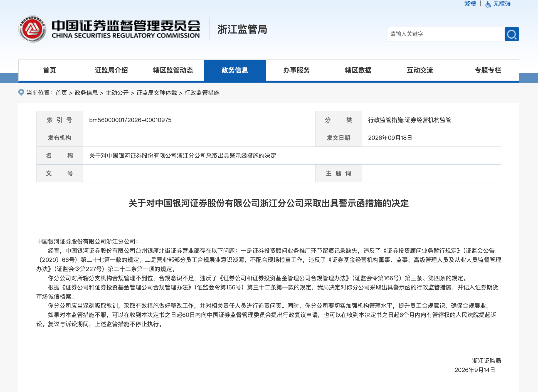Click the 主题词 table label

point(338,173)
